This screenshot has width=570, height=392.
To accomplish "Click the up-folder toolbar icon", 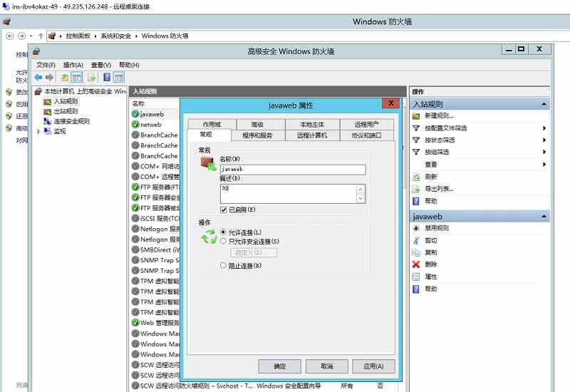I will pos(65,78).
